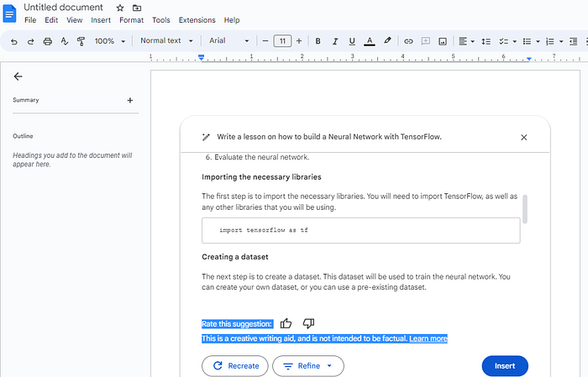The image size is (588, 377).
Task: Toggle underline formatting
Action: 352,41
